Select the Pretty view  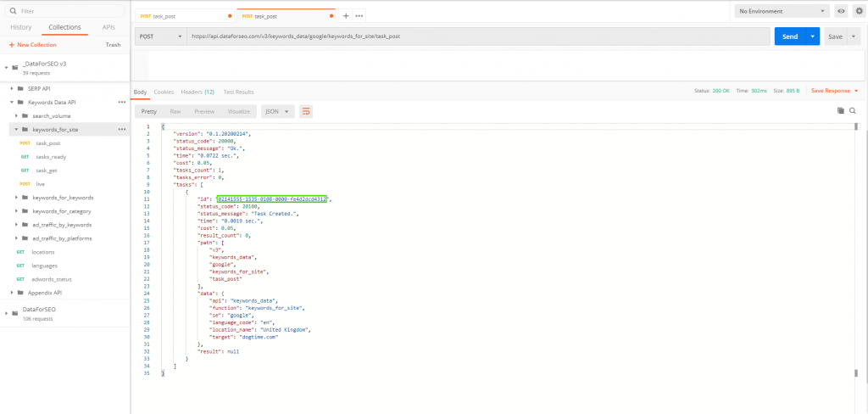pyautogui.click(x=149, y=111)
